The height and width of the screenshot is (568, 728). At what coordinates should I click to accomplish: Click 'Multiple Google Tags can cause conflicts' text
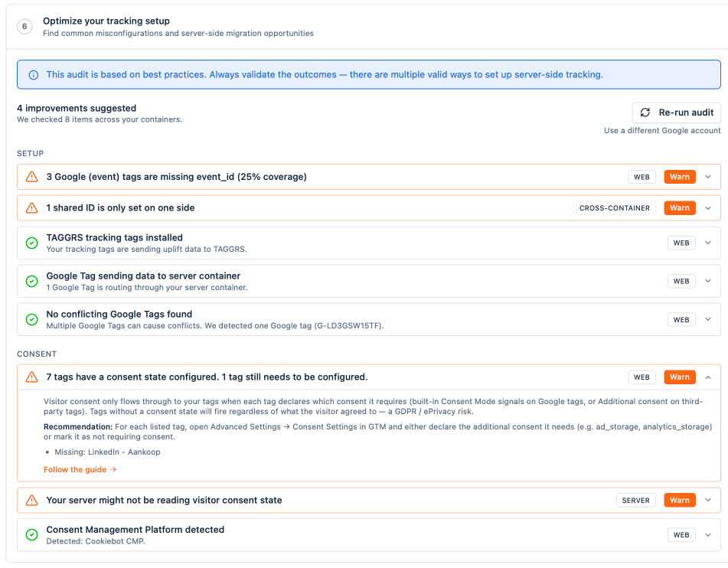pos(215,325)
